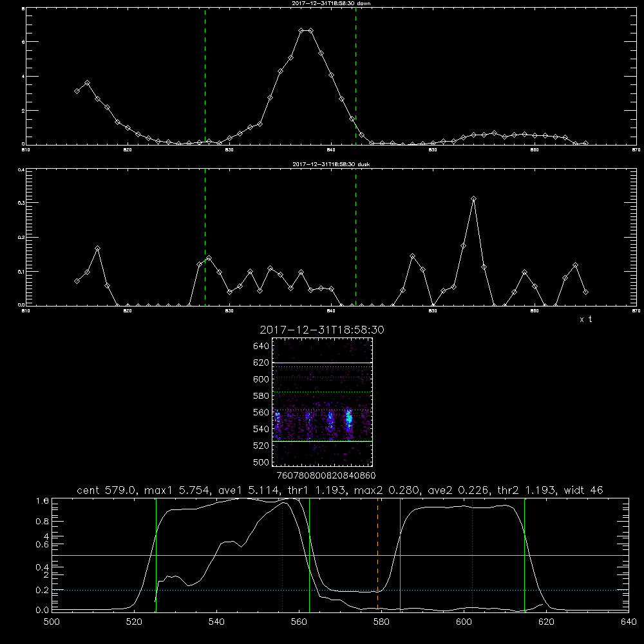
Task: Click the 'widt 46' readout
Action: pyautogui.click(x=583, y=490)
